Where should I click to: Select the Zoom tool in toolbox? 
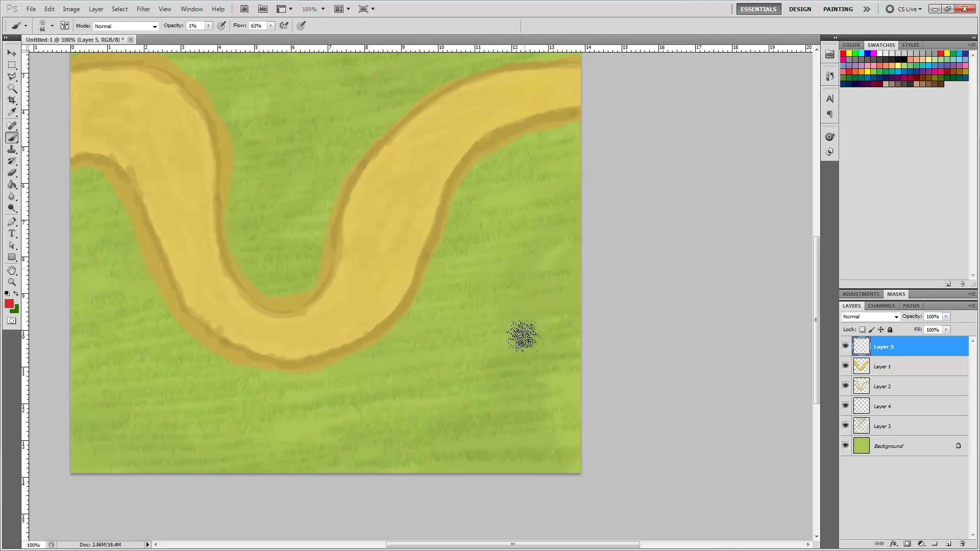coord(12,282)
